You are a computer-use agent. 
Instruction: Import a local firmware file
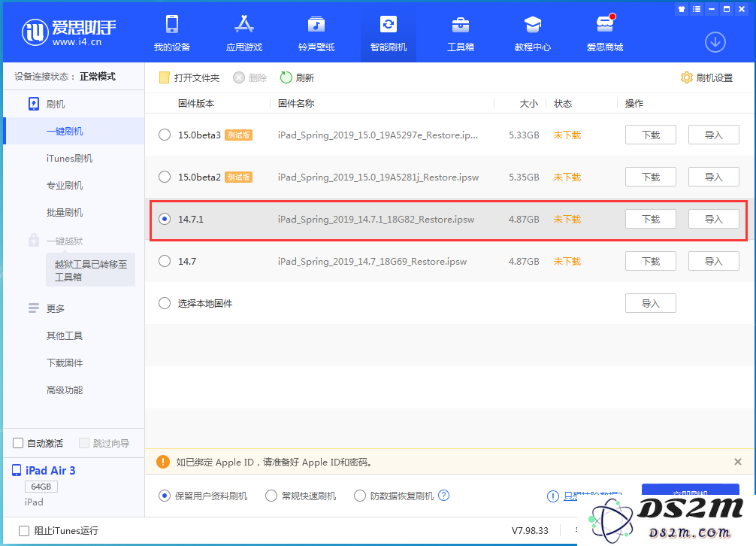[650, 303]
